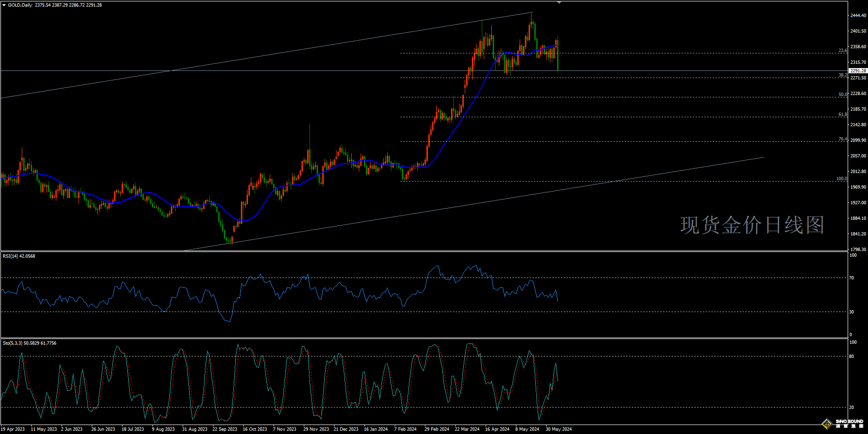Select the 76.4 Fibonacci level label

[842, 139]
